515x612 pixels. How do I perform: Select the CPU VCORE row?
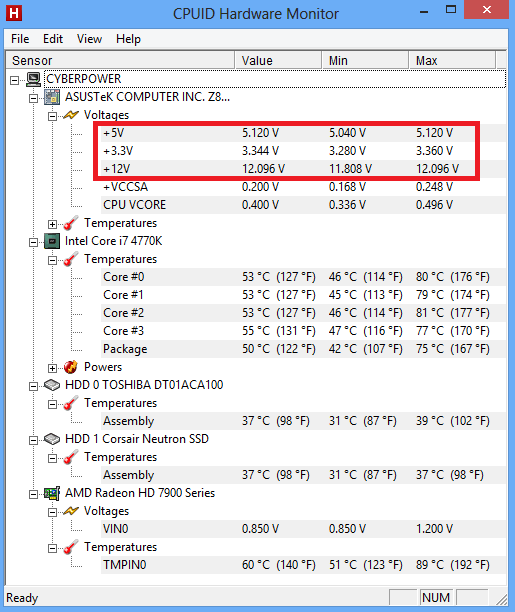pos(303,205)
